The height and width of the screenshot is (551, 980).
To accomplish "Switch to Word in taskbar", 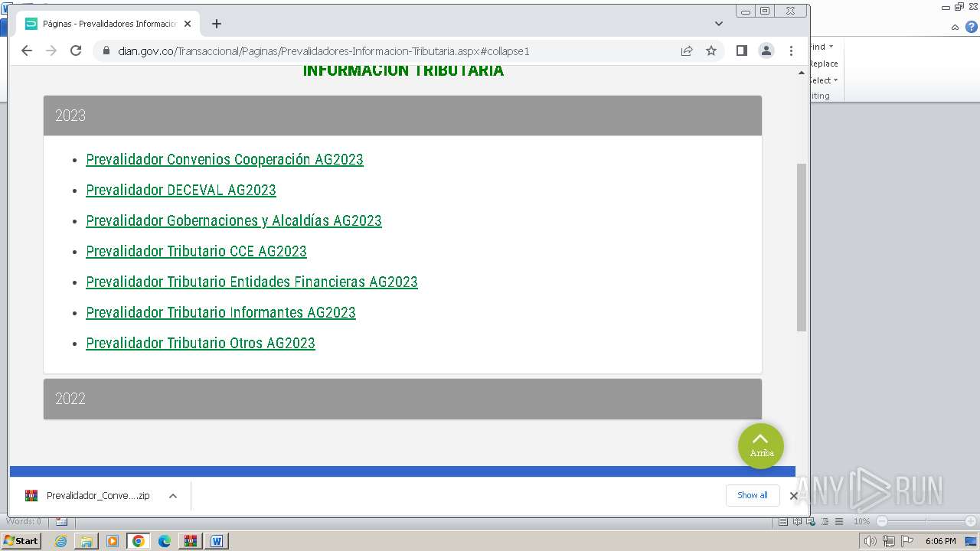I will (217, 541).
